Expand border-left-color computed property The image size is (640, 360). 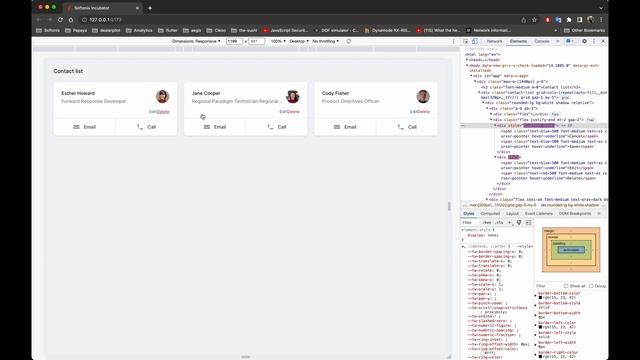tap(536, 324)
